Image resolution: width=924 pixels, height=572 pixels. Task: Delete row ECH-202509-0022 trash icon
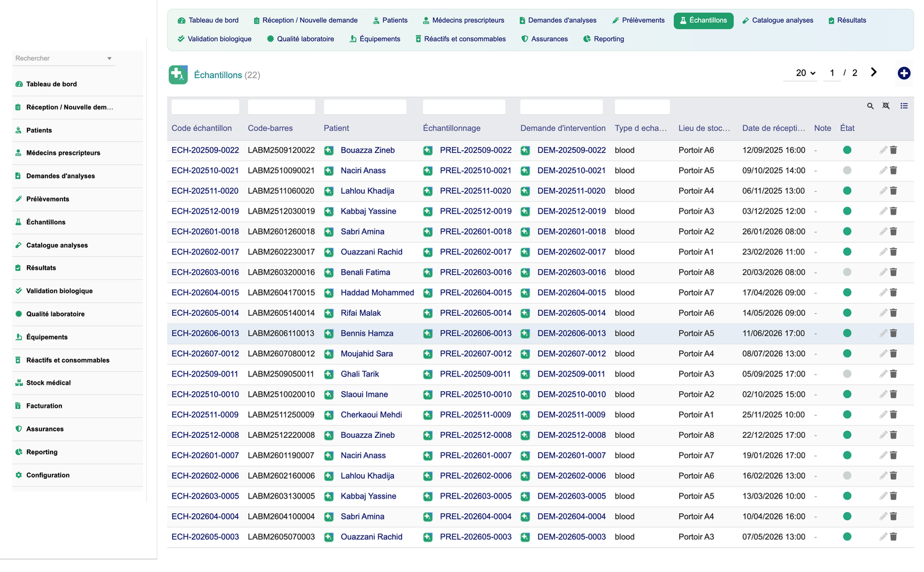(893, 150)
